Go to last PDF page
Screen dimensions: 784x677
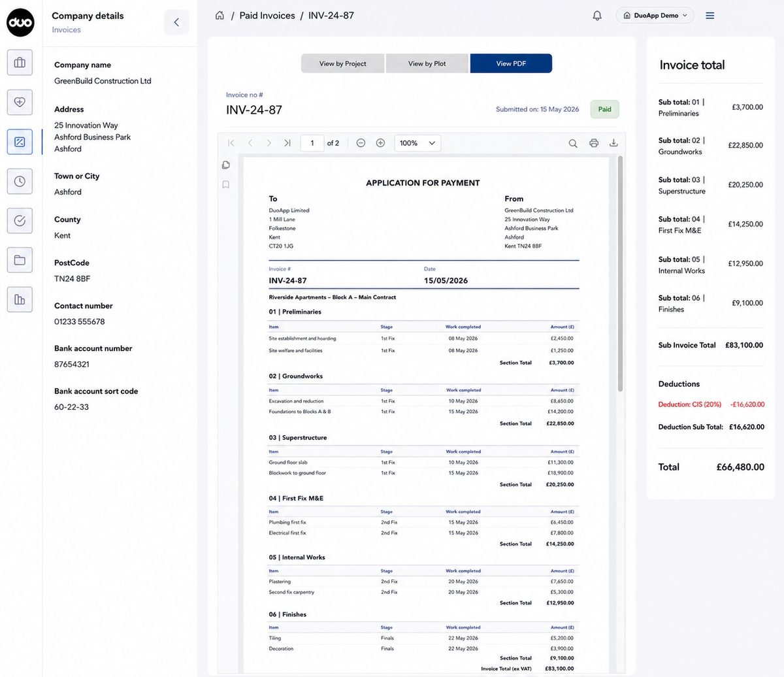pos(287,143)
